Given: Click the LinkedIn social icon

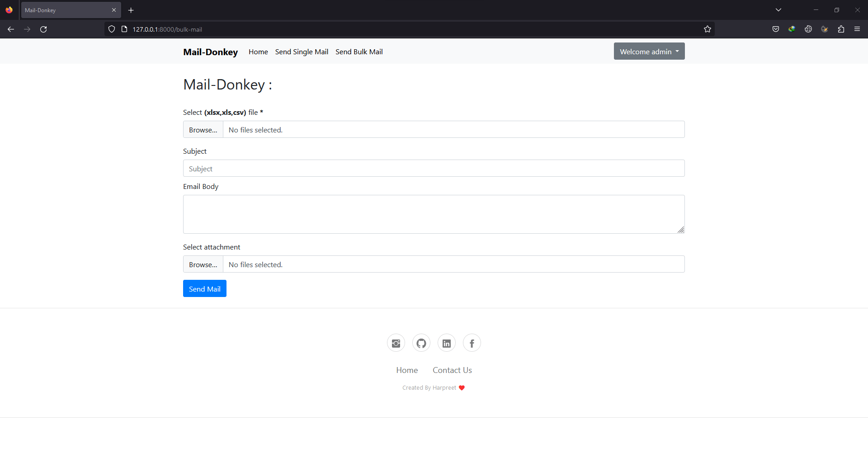Looking at the screenshot, I should coord(446,343).
